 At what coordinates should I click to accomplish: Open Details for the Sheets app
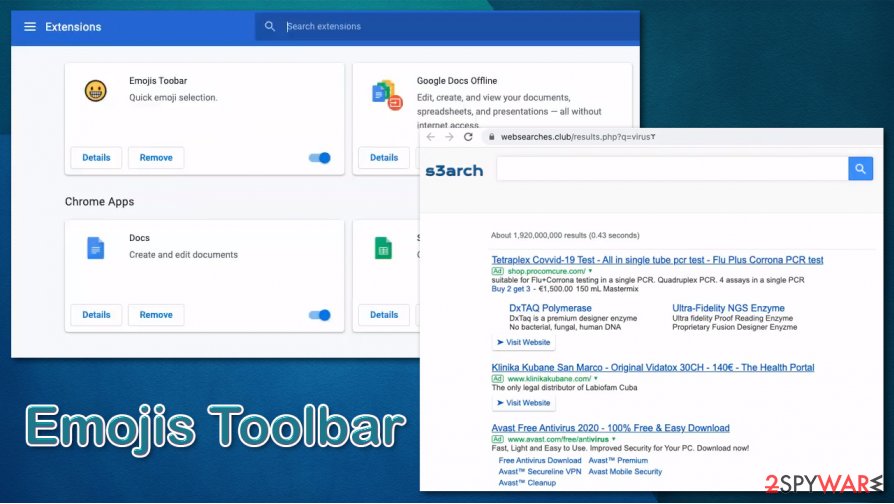click(x=384, y=315)
